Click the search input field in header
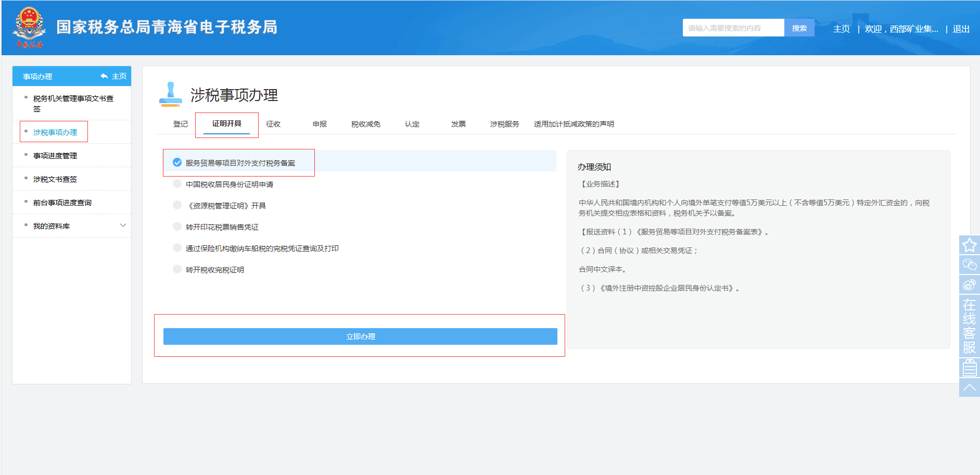Viewport: 980px width, 475px height. pos(733,28)
